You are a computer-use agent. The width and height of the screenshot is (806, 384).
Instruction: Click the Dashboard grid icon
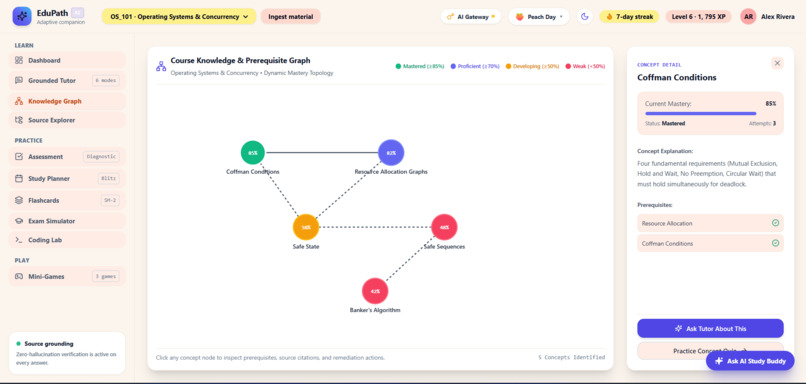click(x=19, y=60)
